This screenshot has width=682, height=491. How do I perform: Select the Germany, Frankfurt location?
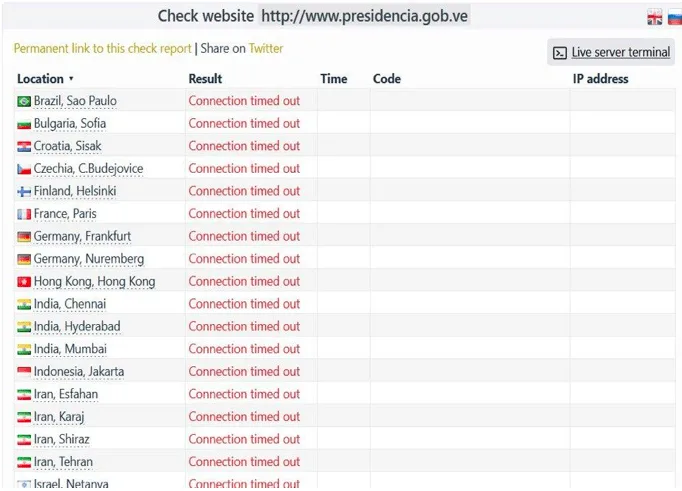[82, 236]
